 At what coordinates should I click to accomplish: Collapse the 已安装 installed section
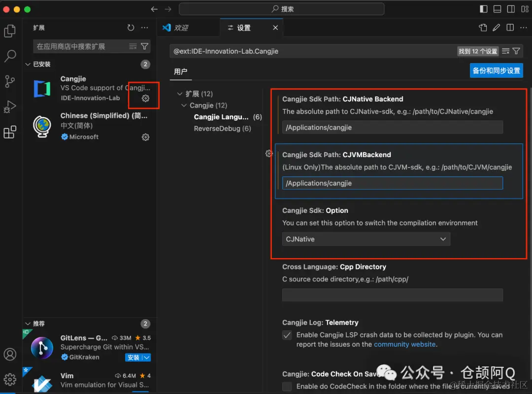point(28,64)
